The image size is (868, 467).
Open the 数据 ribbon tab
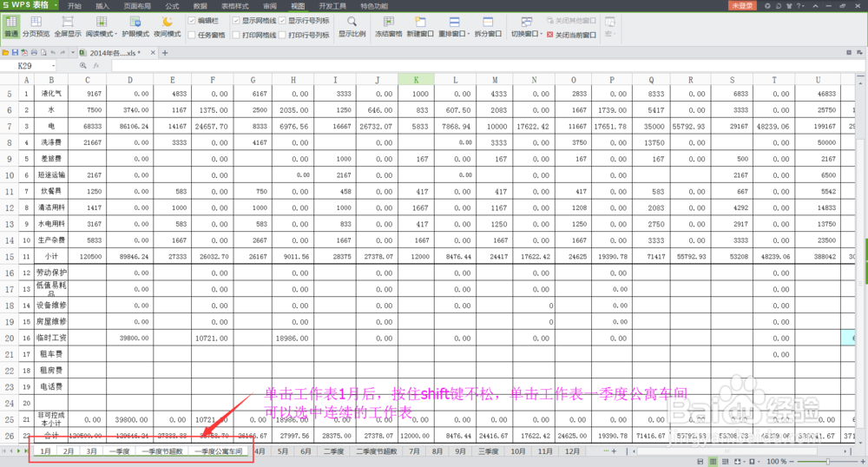pos(201,5)
